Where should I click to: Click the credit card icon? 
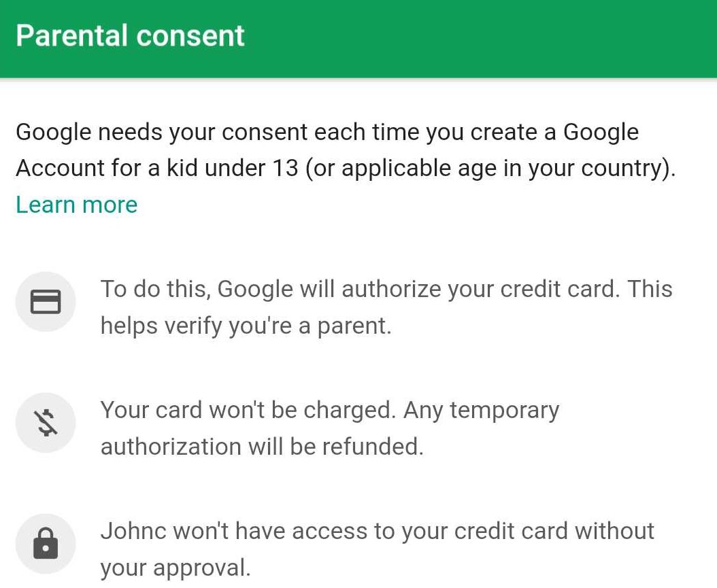[x=46, y=302]
